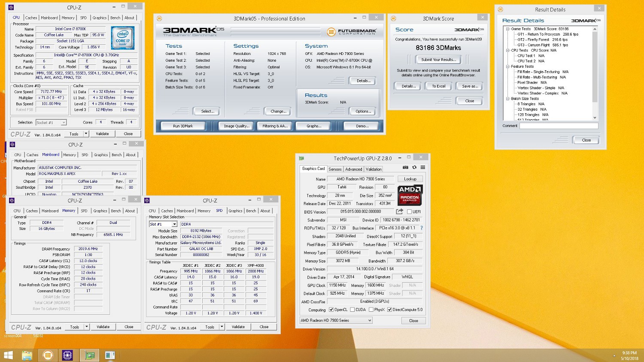Image resolution: width=644 pixels, height=362 pixels.
Task: Click the Save as button in 3DMark Score
Action: (470, 86)
